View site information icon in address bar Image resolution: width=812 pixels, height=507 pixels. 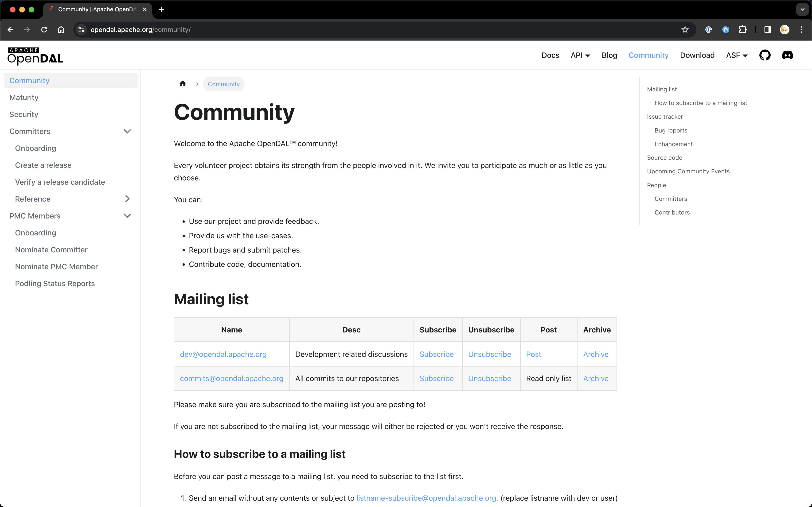pyautogui.click(x=81, y=30)
